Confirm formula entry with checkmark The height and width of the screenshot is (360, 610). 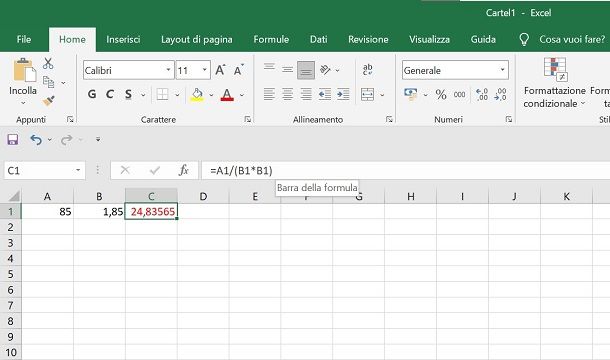154,170
